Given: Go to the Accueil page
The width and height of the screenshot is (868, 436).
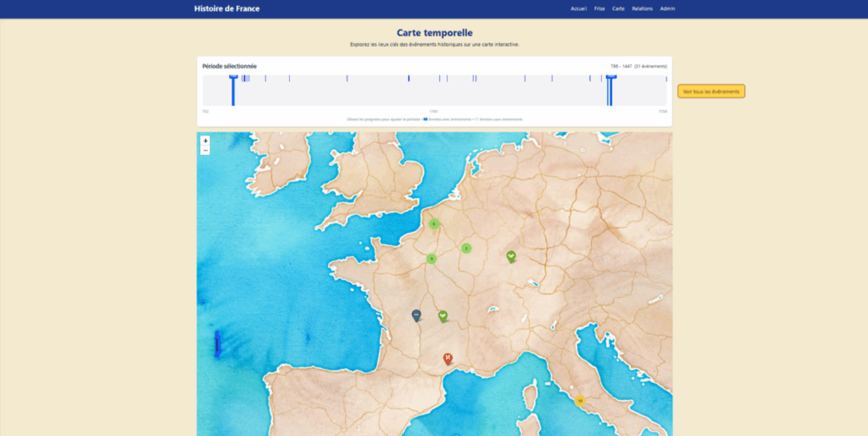Looking at the screenshot, I should [578, 8].
